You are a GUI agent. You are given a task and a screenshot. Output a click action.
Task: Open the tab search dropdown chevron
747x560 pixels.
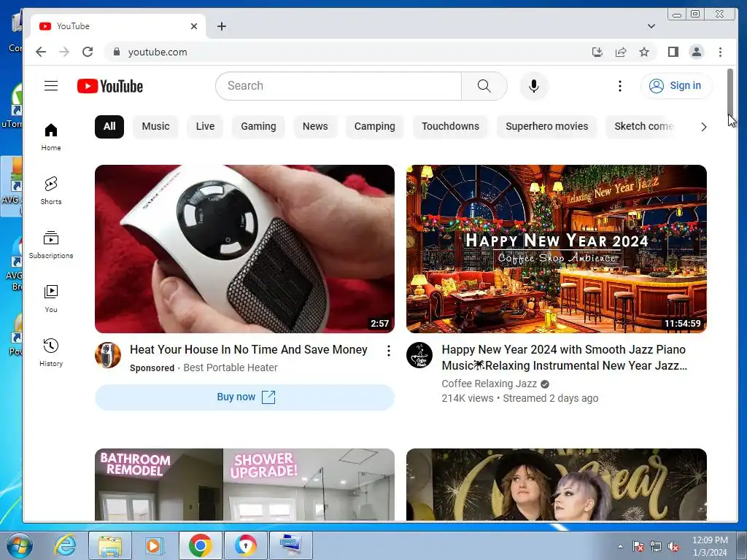(x=651, y=26)
